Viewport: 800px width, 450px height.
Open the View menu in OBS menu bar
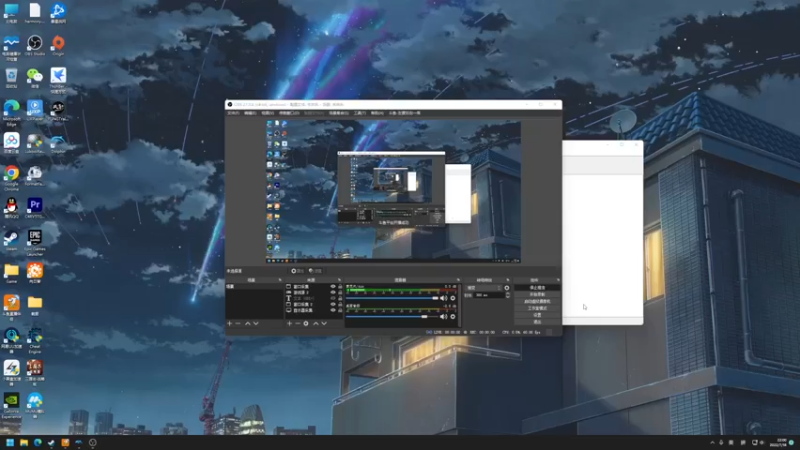(268, 113)
